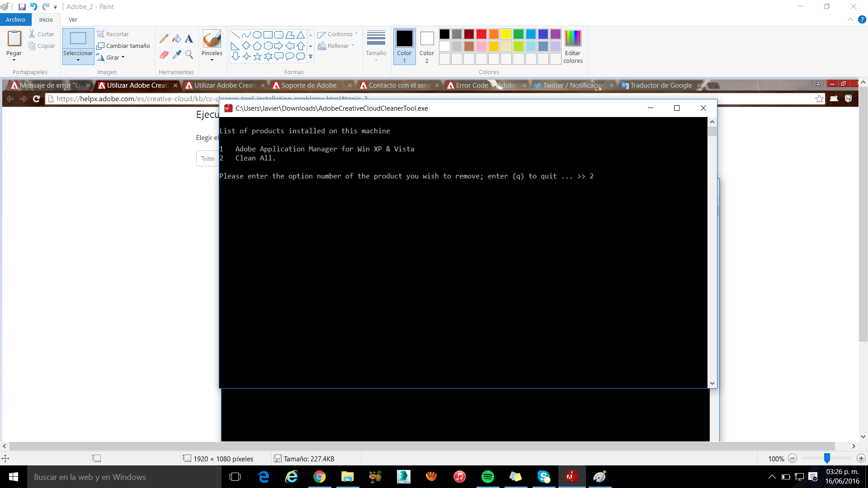
Task: Click the Pinceles brush icon
Action: pyautogui.click(x=212, y=39)
